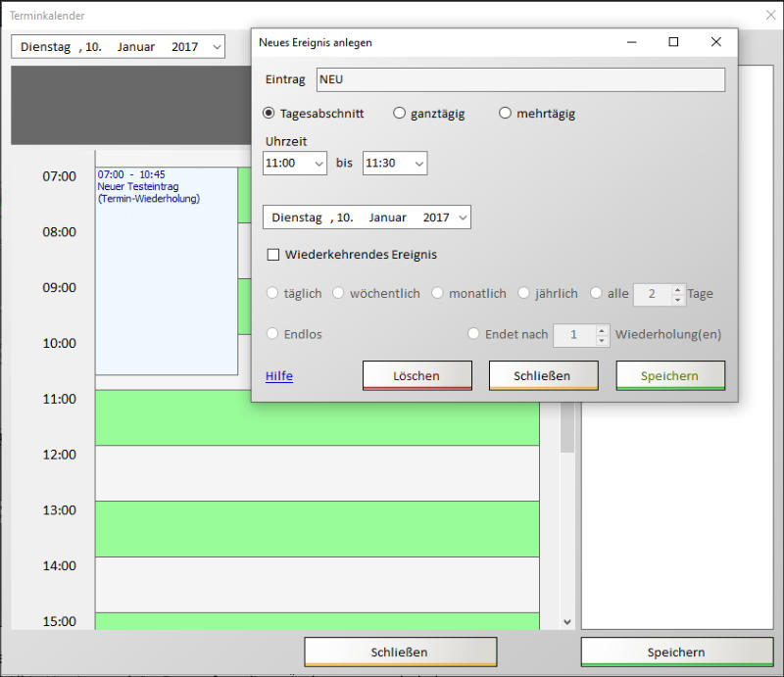Select the ganztägig radio option

tap(399, 114)
